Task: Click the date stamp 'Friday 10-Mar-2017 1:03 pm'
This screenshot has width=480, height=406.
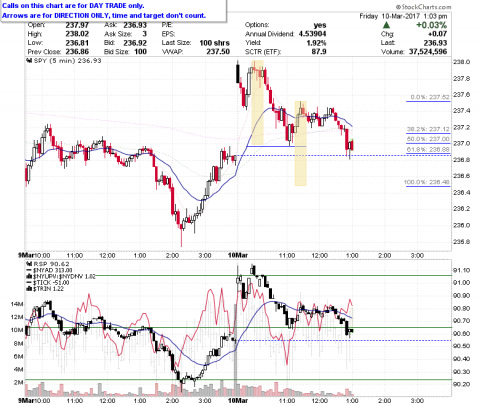Action: [x=403, y=16]
